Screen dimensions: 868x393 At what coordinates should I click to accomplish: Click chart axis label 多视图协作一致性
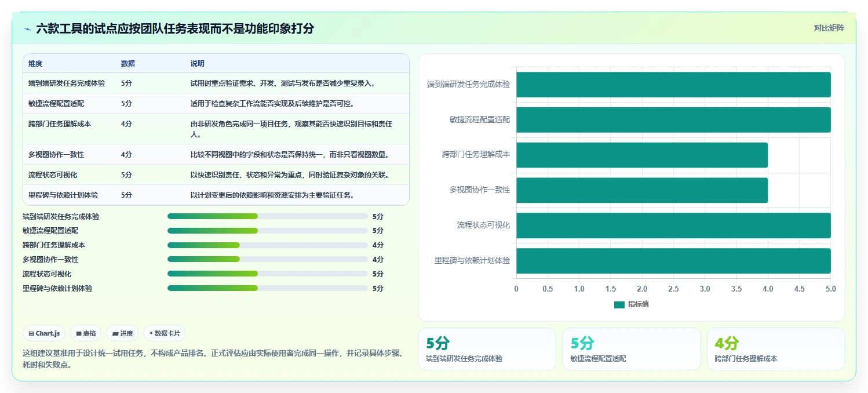pos(480,190)
